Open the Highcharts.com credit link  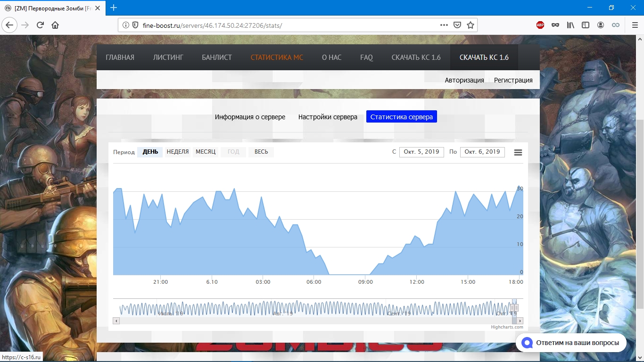[507, 327]
